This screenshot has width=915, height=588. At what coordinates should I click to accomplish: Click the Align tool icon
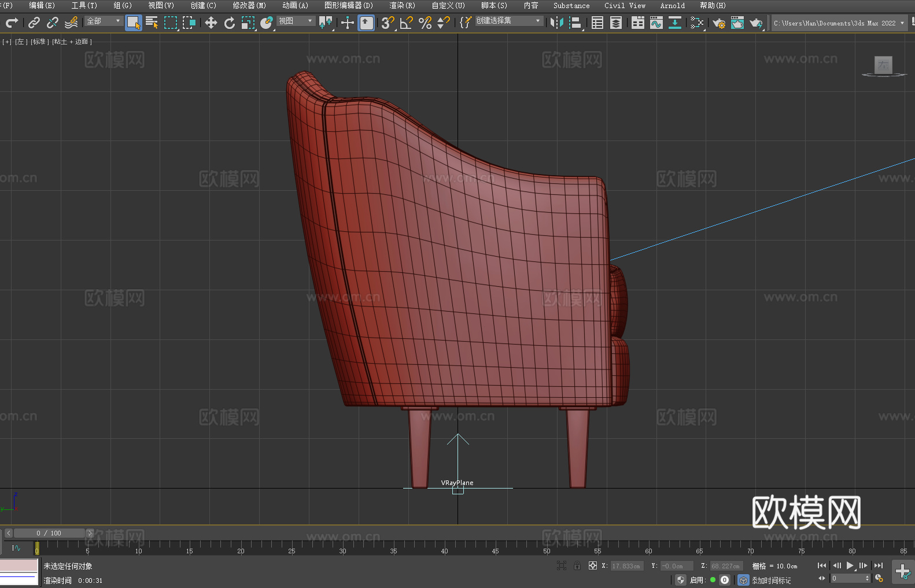coord(575,23)
